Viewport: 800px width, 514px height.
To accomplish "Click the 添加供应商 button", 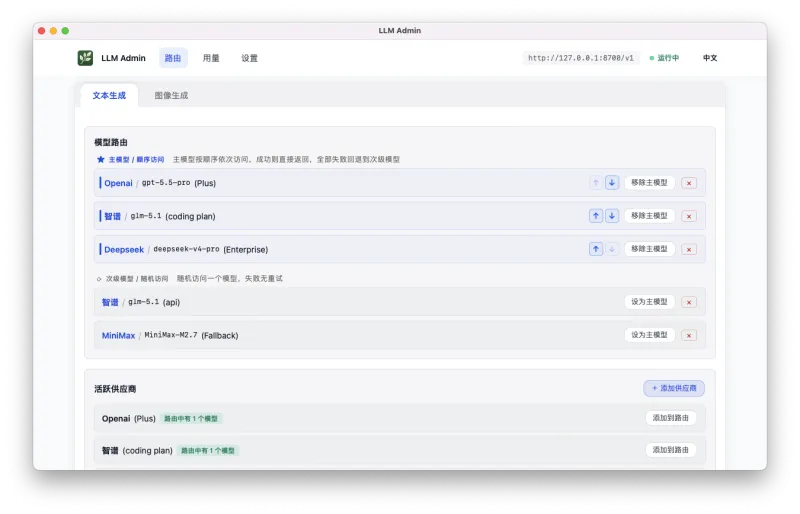I will point(674,388).
